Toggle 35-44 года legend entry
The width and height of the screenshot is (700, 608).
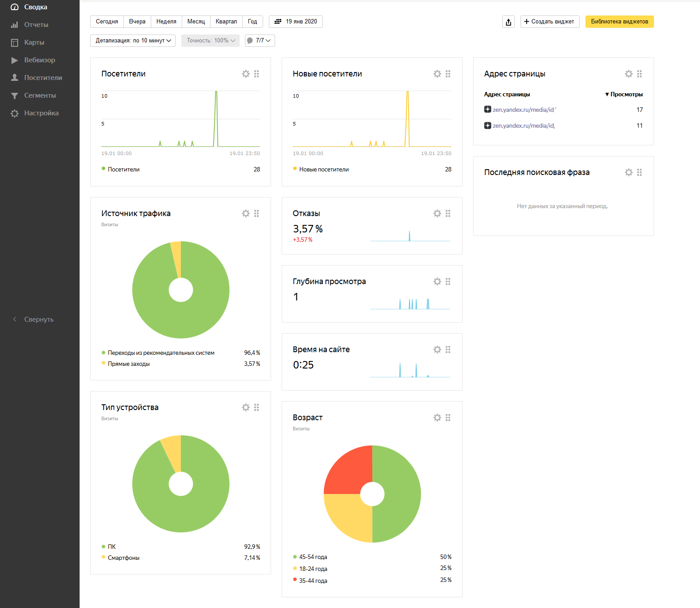click(x=313, y=581)
